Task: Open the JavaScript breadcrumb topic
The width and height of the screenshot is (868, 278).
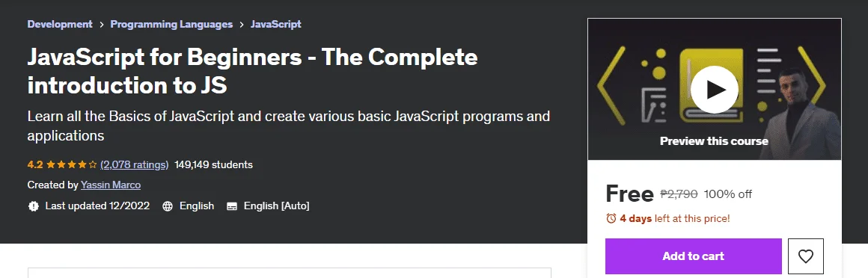Action: point(275,25)
